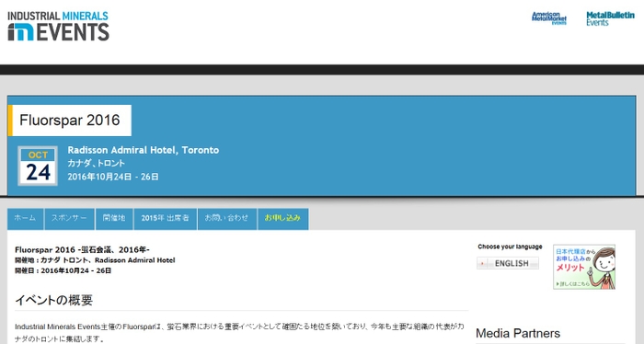Go to the お問い合わせ tab
Image resolution: width=644 pixels, height=344 pixels.
tap(226, 218)
